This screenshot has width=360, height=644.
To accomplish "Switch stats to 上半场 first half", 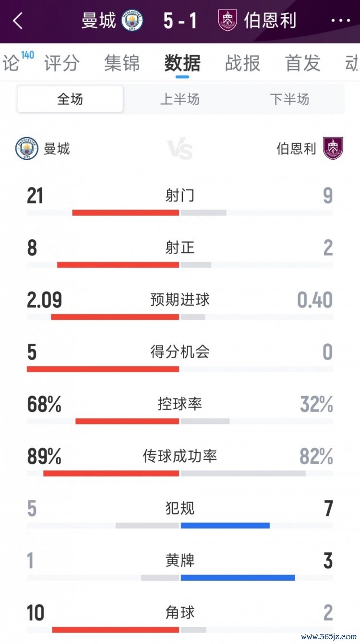I will (x=180, y=99).
